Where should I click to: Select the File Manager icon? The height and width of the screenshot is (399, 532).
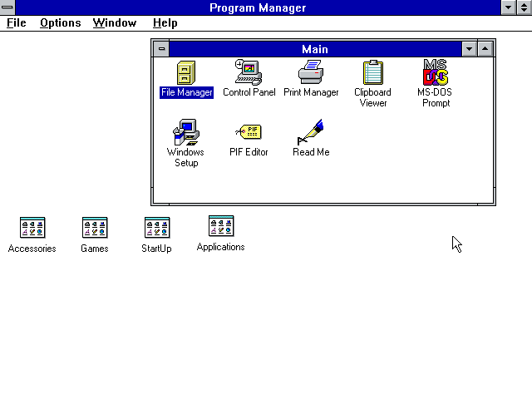[186, 73]
